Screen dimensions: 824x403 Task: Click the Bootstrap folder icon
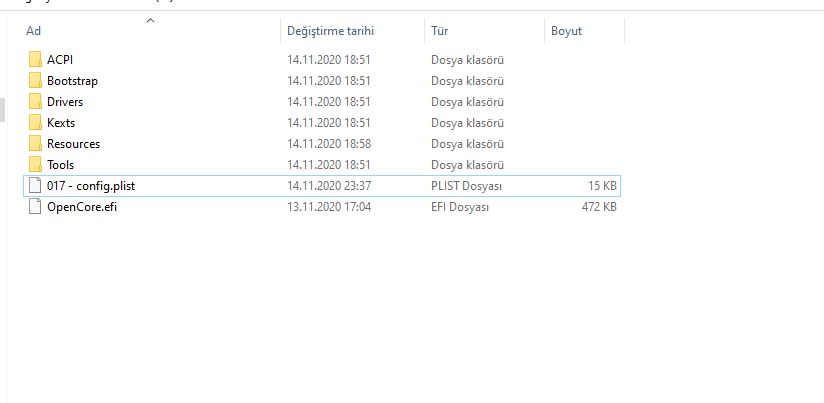click(x=35, y=80)
